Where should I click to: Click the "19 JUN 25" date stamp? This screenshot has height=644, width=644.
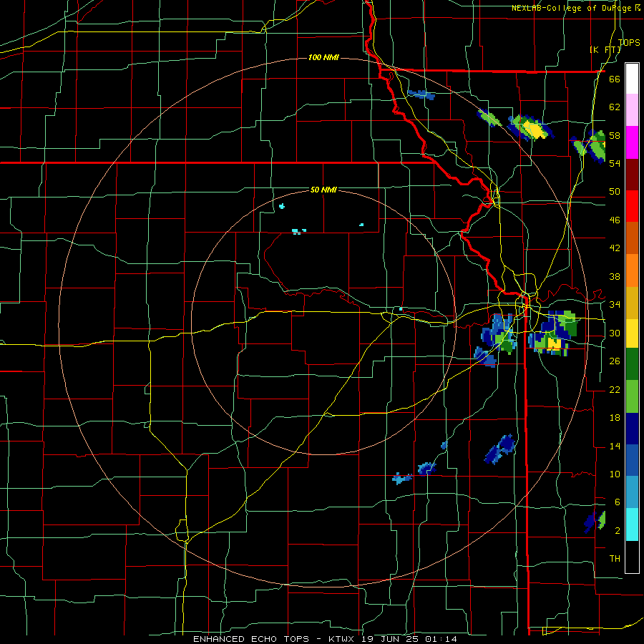(x=390, y=639)
